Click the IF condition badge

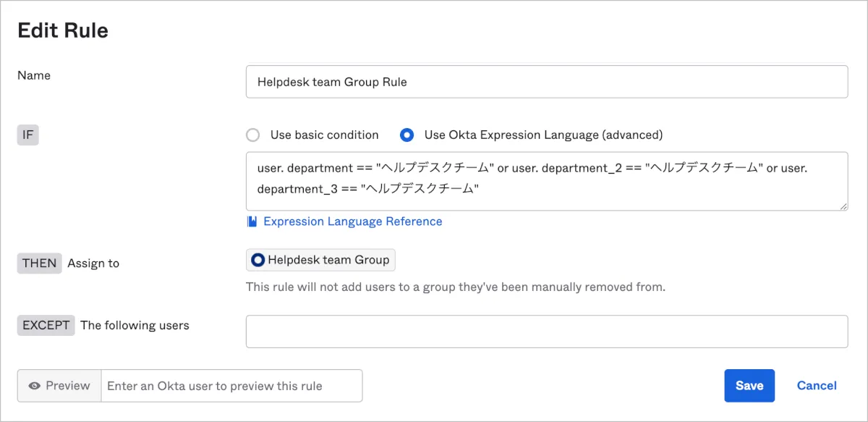[x=28, y=135]
